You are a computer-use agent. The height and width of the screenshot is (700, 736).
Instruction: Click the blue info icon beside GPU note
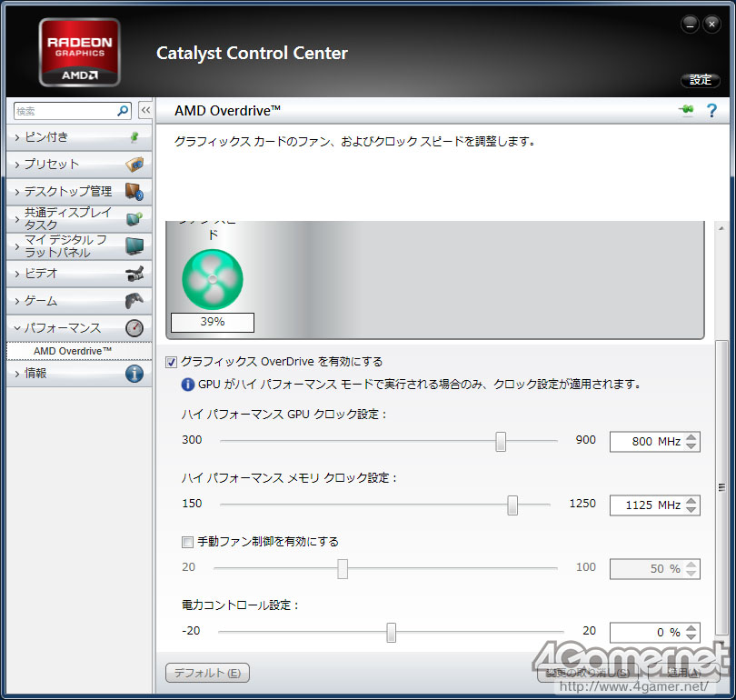tap(187, 385)
